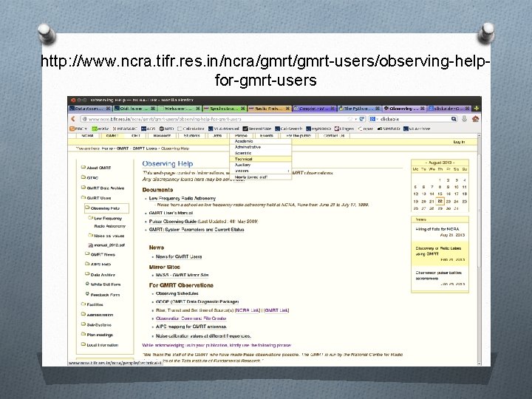Click the Events site navigation tab

tap(266, 136)
